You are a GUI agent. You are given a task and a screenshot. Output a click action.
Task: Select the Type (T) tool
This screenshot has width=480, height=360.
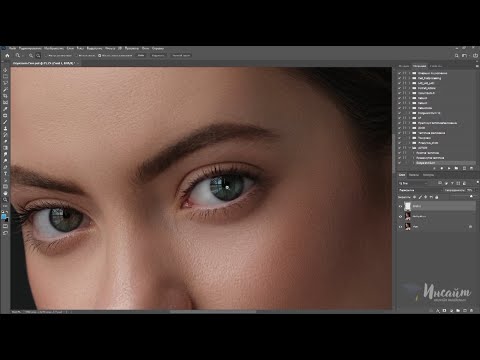pyautogui.click(x=5, y=174)
